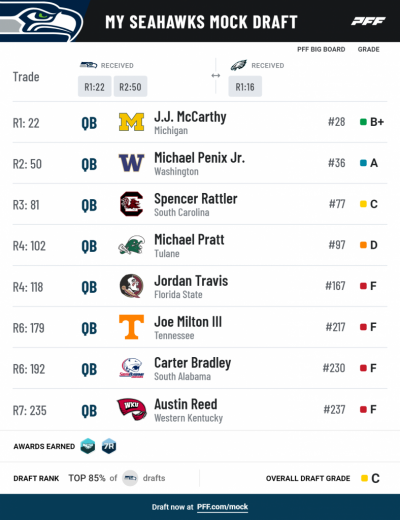Select the R2:50 received pick chip
The height and width of the screenshot is (520, 400).
click(x=130, y=87)
